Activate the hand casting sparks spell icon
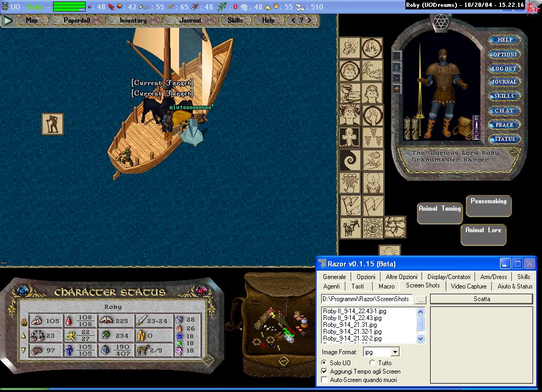Screen dimensions: 542x392 coord(372,70)
